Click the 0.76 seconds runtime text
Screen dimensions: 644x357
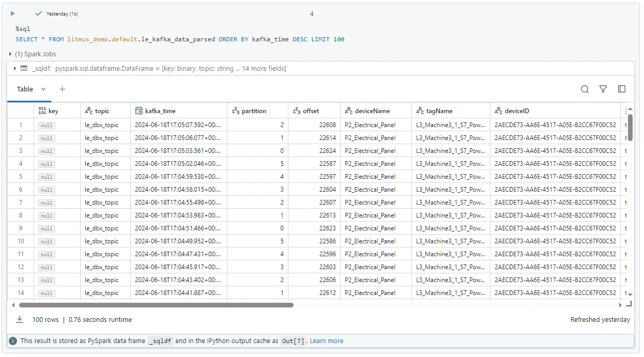[x=100, y=320]
